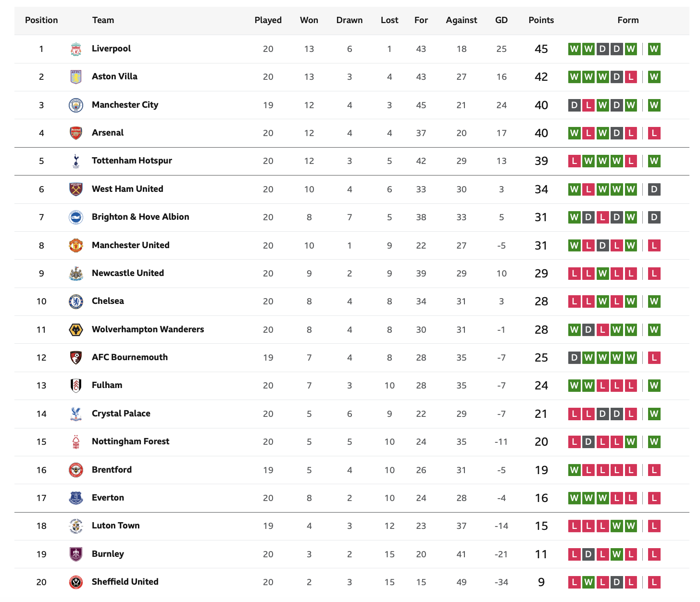This screenshot has height=602, width=700.
Task: Select the Manchester City badge icon
Action: point(76,105)
